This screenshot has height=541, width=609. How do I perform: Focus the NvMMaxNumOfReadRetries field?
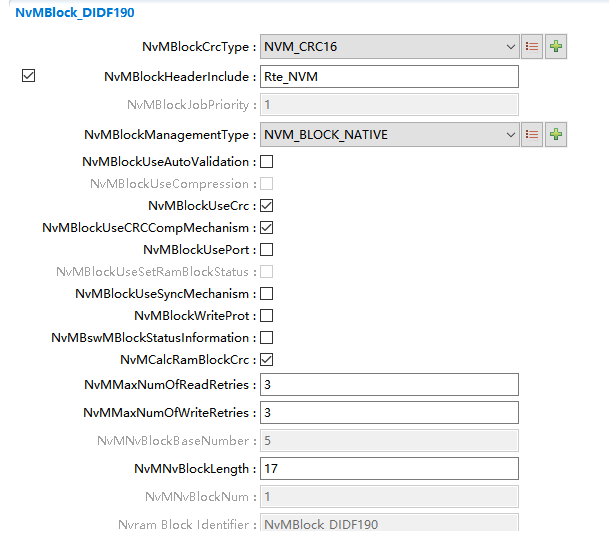388,385
